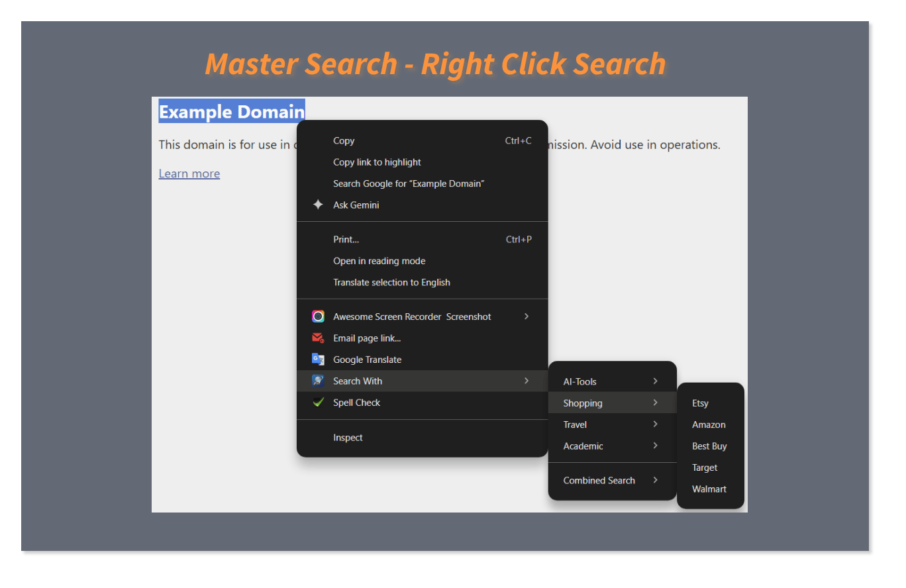Expand the Awesome Screen Recorder submenu arrow
This screenshot has height=588, width=906.
coord(527,317)
